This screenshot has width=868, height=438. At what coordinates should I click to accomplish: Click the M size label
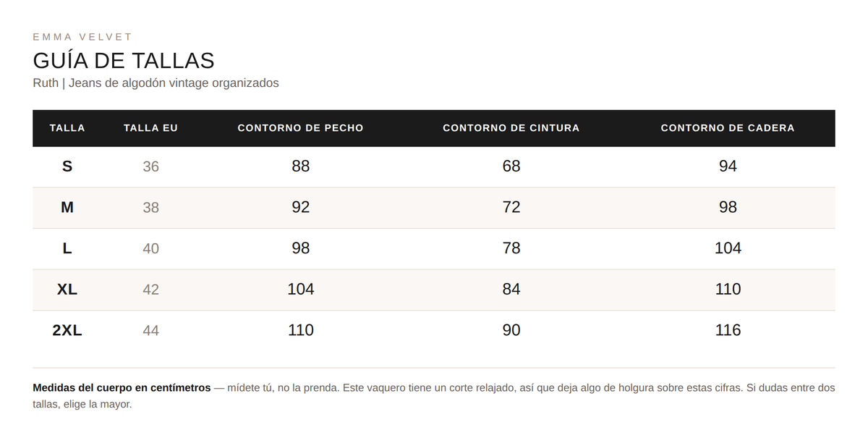(67, 208)
